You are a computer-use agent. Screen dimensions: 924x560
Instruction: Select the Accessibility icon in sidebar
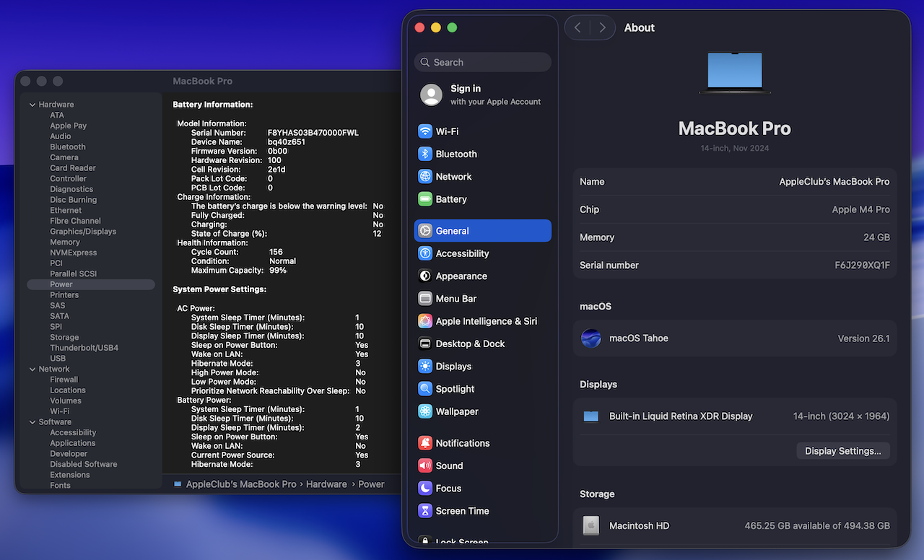[x=425, y=253]
